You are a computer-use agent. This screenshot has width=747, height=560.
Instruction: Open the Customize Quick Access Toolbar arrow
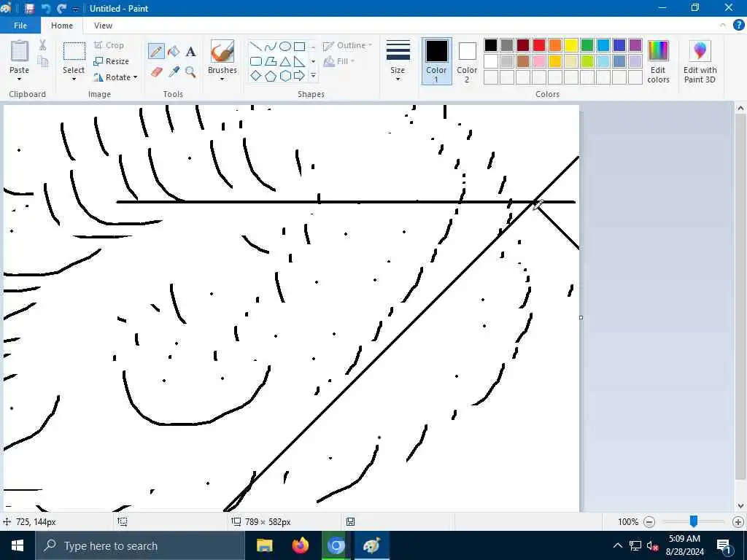click(75, 9)
